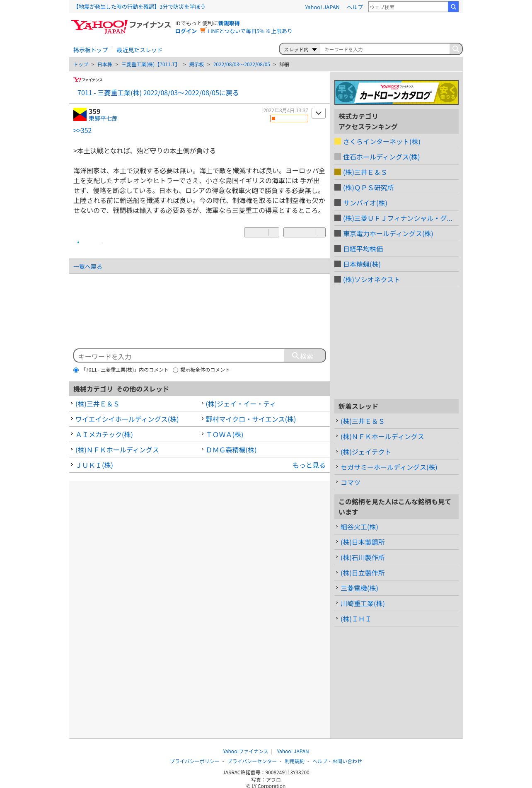Click the top キーワードを入力 thread search field

click(384, 49)
